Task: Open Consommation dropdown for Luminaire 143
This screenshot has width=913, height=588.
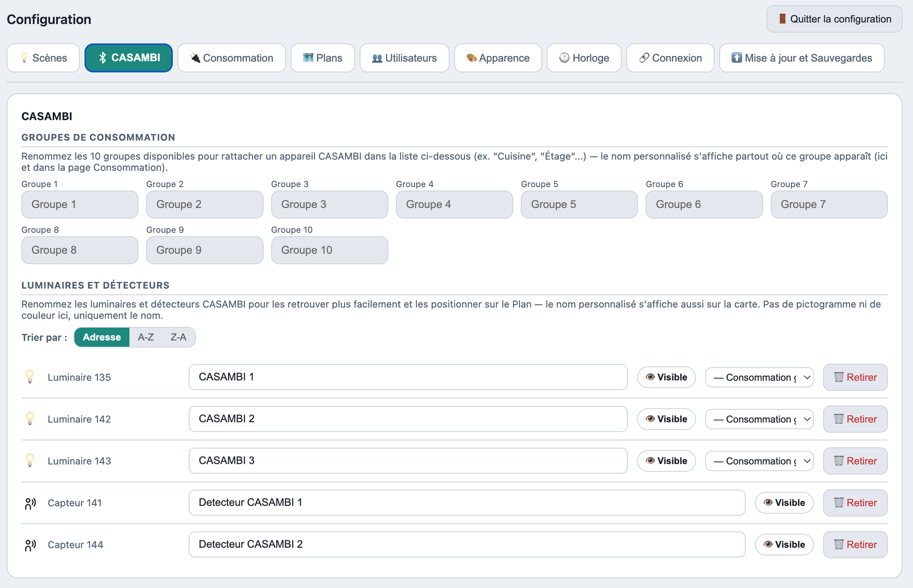Action: [759, 461]
